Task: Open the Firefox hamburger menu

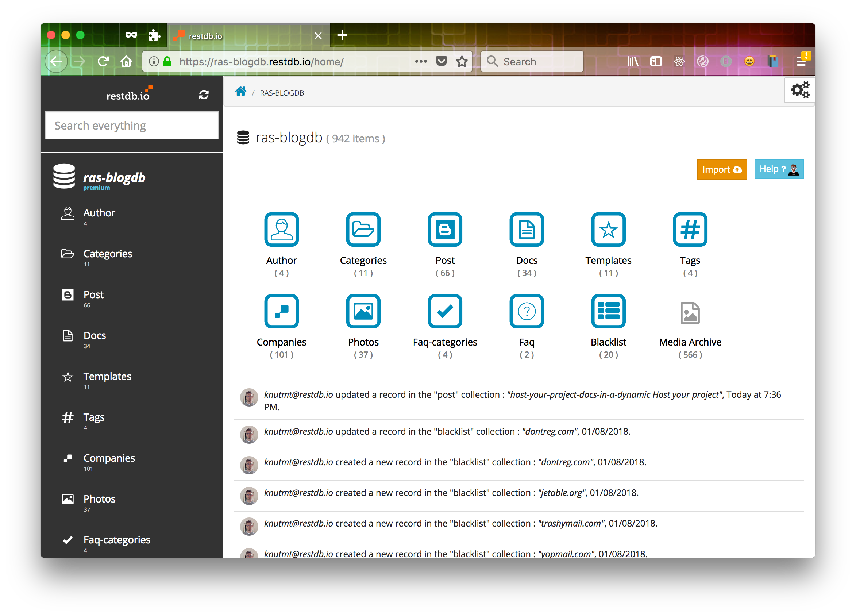Action: tap(802, 61)
